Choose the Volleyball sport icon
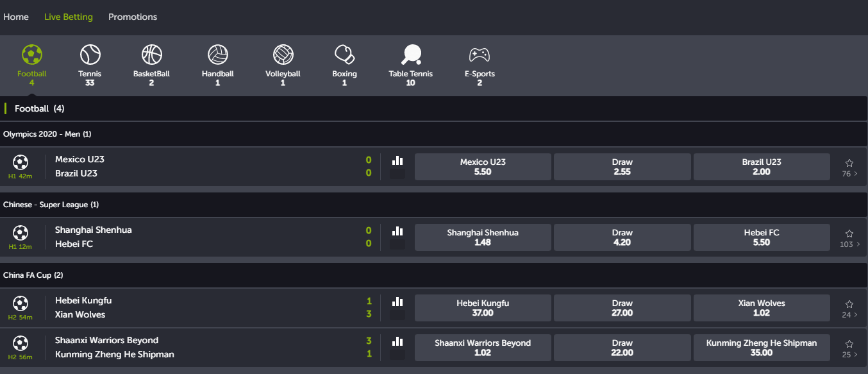 pos(283,54)
